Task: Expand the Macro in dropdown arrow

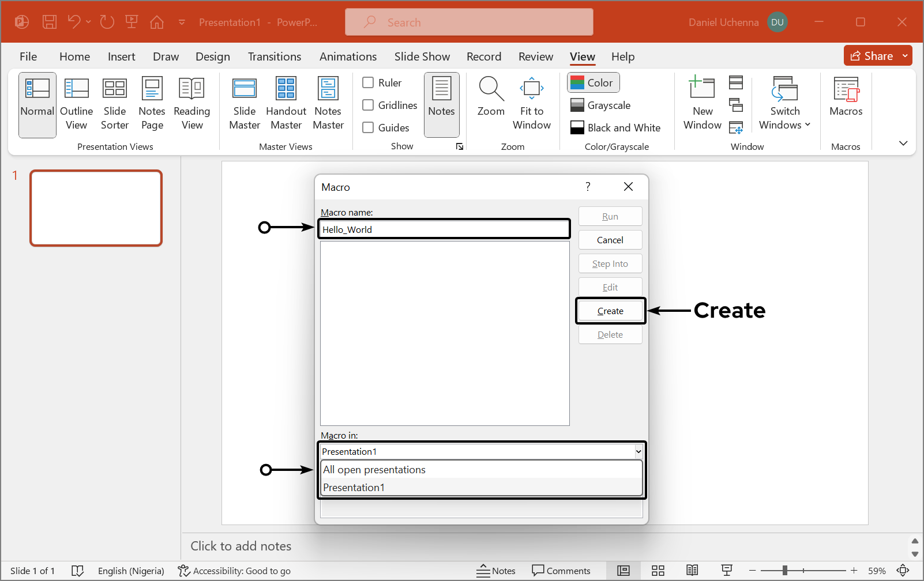Action: (638, 451)
